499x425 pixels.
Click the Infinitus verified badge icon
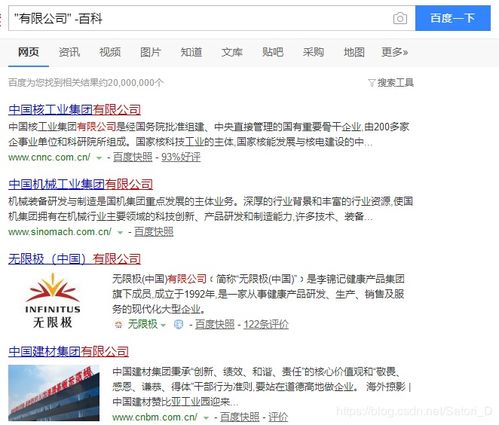pos(178,324)
